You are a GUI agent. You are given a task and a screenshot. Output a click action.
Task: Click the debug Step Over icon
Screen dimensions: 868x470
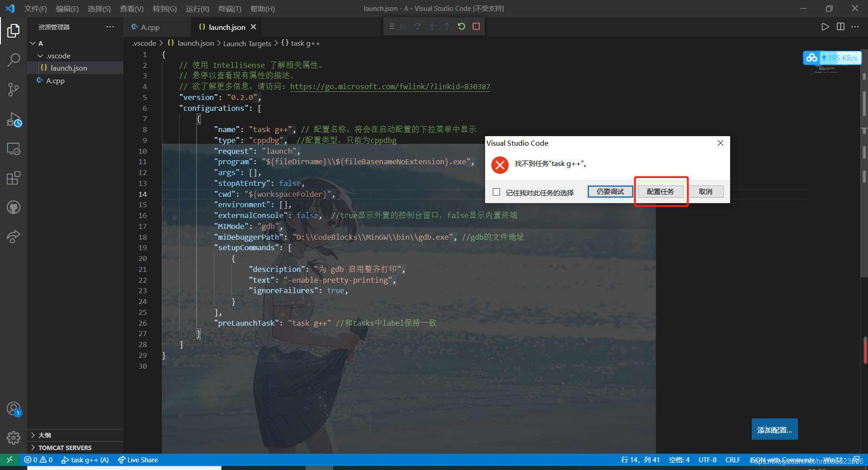[417, 26]
